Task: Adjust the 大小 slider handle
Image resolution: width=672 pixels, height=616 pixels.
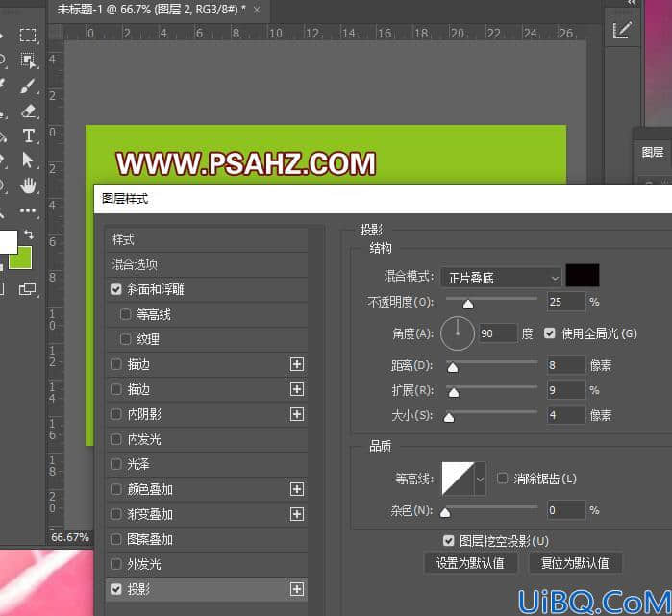Action: tap(449, 417)
